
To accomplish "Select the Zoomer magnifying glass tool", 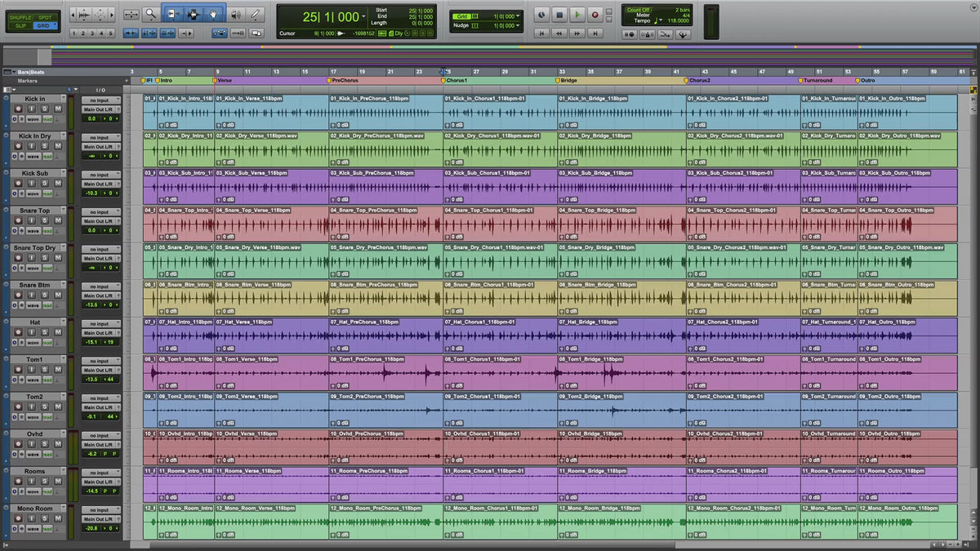I will pos(151,14).
